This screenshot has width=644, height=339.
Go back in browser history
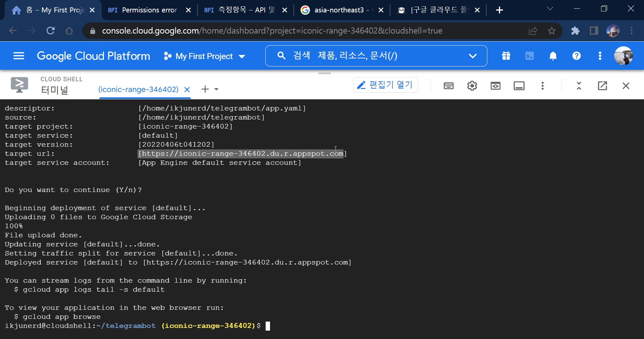click(13, 31)
